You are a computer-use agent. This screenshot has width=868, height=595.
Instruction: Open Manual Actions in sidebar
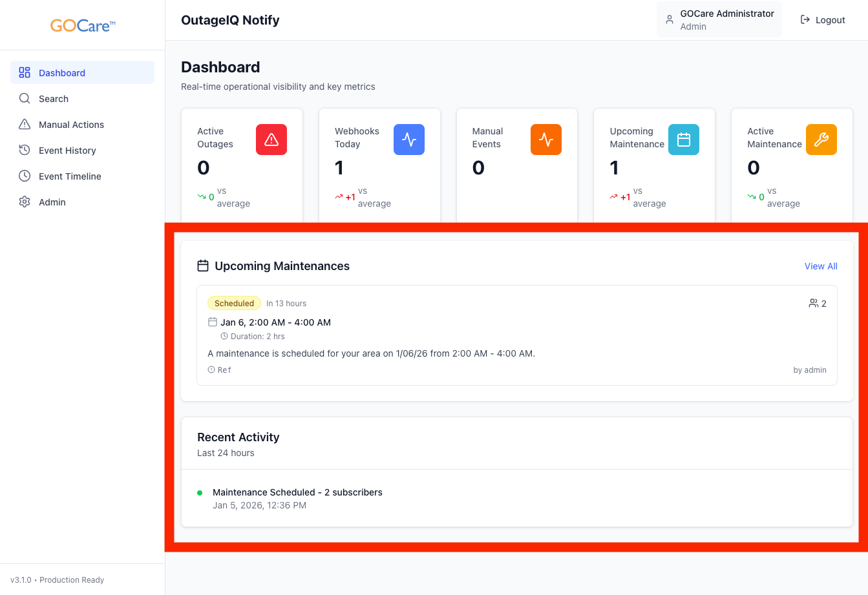pyautogui.click(x=71, y=125)
